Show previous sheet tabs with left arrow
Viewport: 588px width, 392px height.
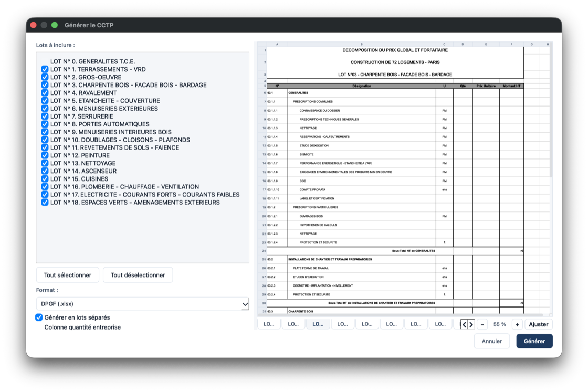click(x=464, y=324)
